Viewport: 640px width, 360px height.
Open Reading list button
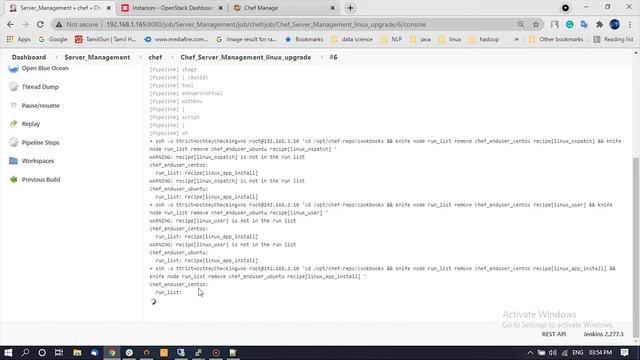(613, 39)
